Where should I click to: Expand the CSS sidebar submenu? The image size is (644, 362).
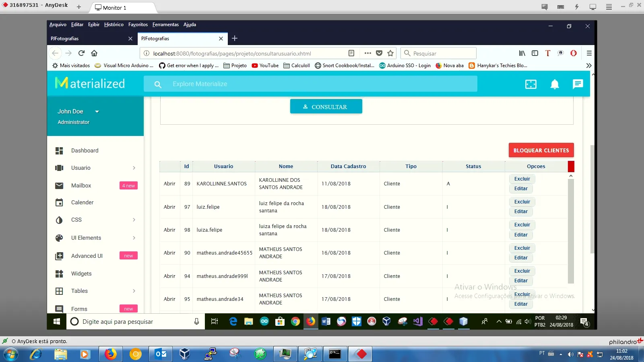pos(134,220)
